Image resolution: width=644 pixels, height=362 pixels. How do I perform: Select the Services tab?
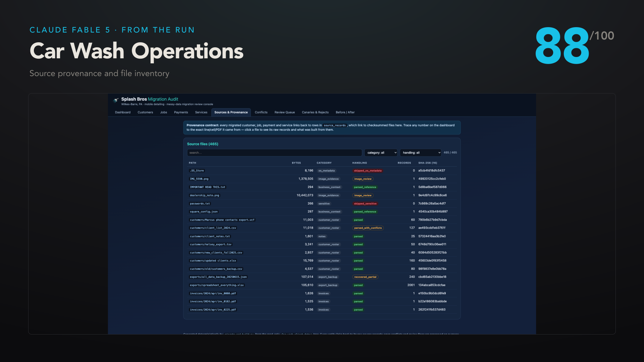tap(201, 112)
